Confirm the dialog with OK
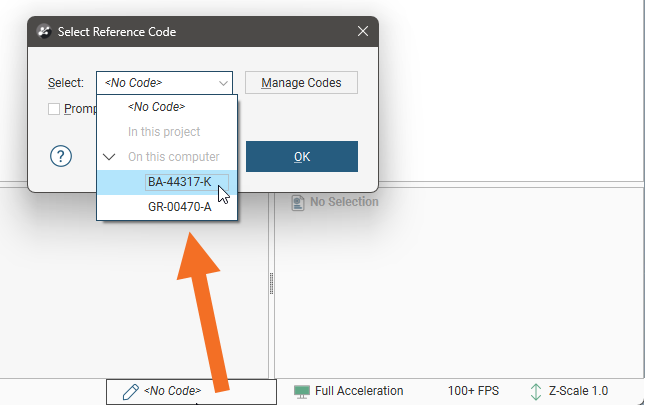645x405 pixels. pyautogui.click(x=301, y=156)
